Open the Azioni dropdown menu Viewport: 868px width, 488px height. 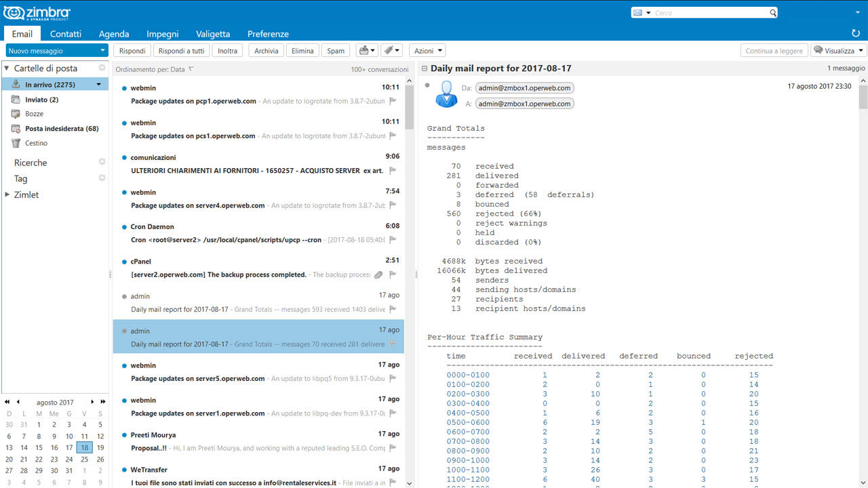click(x=427, y=51)
